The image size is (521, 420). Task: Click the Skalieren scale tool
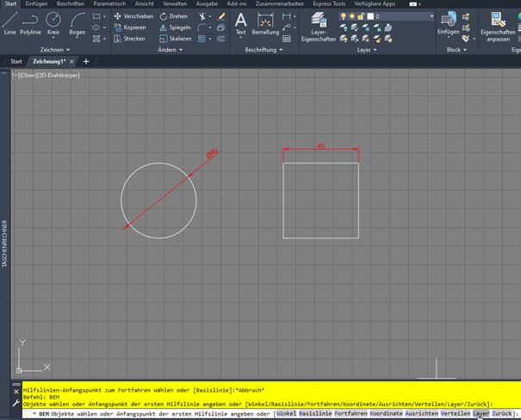click(x=176, y=39)
